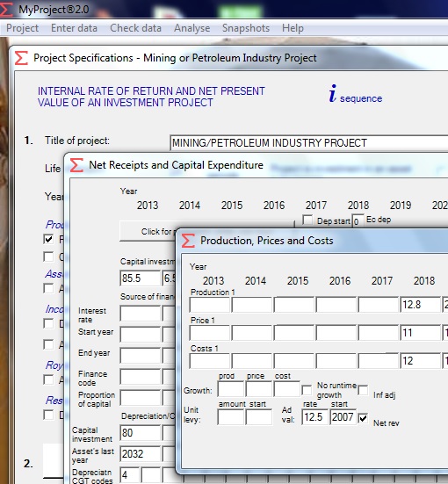Click the Ad val start field 2007
448x484 pixels.
pyautogui.click(x=343, y=417)
